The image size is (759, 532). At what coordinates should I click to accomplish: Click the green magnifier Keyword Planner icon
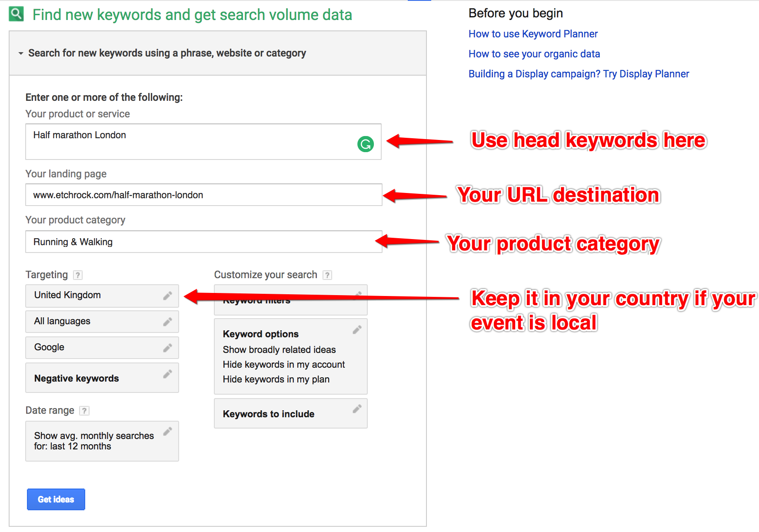tap(17, 14)
